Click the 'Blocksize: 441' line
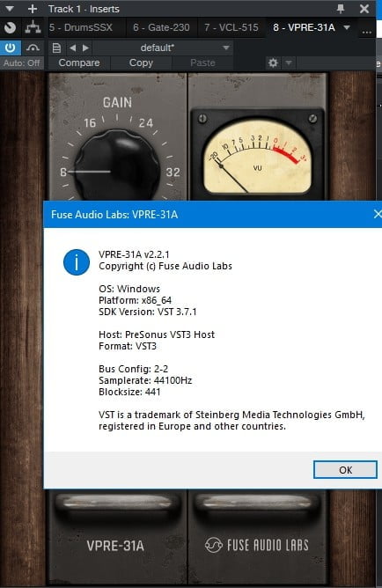Screen dimensions: 382x588 (x=129, y=392)
